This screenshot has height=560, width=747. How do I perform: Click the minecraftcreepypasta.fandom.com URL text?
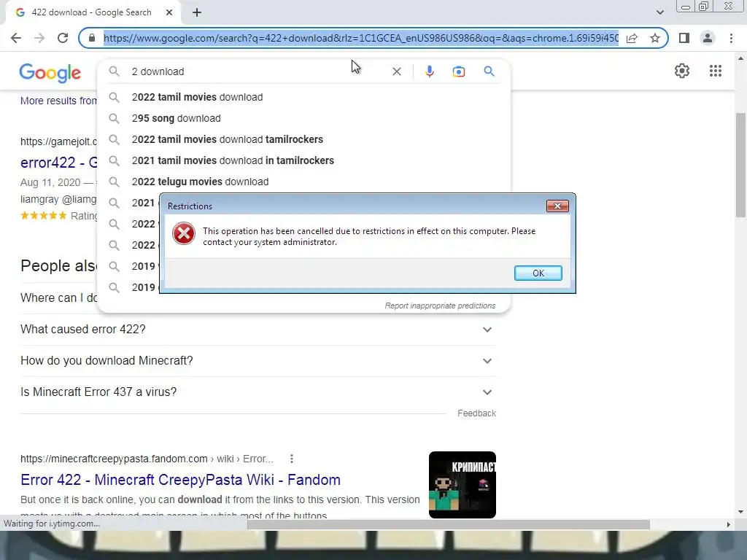(114, 459)
